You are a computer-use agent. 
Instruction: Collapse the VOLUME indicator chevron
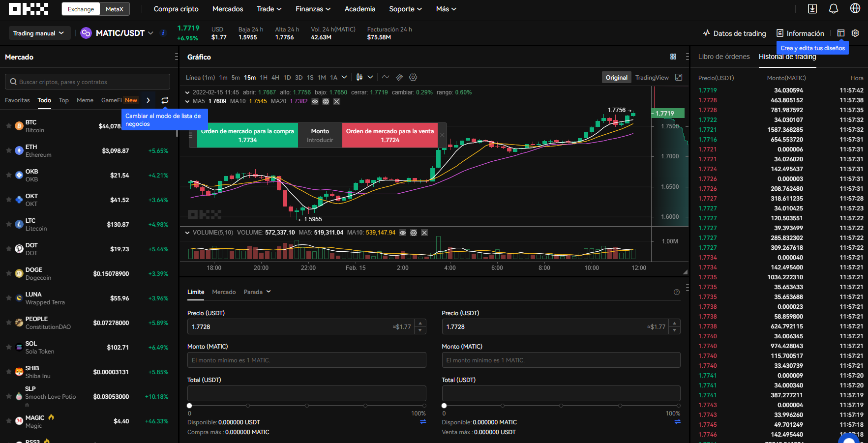click(x=187, y=233)
